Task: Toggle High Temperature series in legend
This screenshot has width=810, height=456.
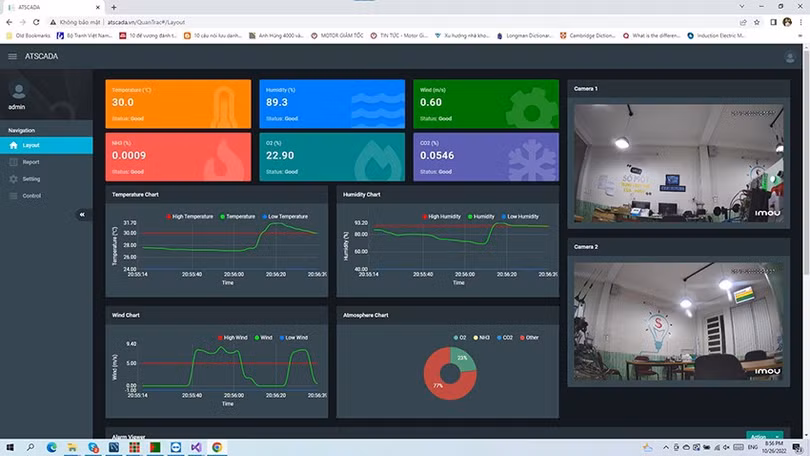Action: click(168, 216)
